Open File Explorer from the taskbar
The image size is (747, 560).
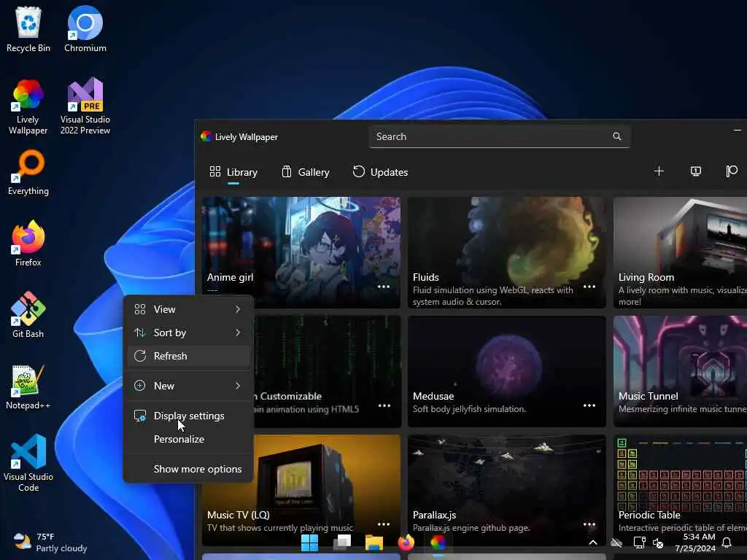coord(374,542)
